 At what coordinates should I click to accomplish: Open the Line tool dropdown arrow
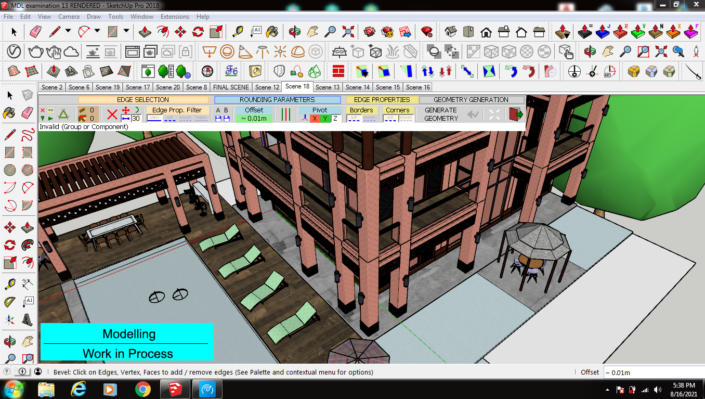coord(68,31)
